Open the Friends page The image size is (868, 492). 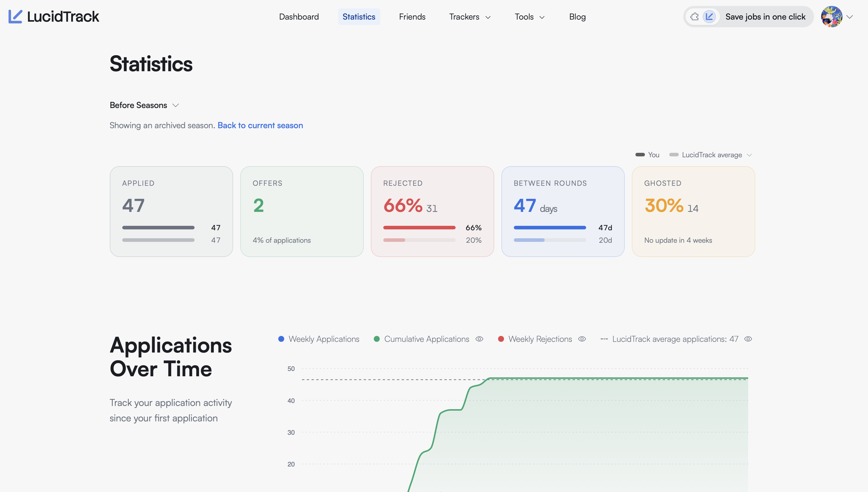tap(412, 17)
